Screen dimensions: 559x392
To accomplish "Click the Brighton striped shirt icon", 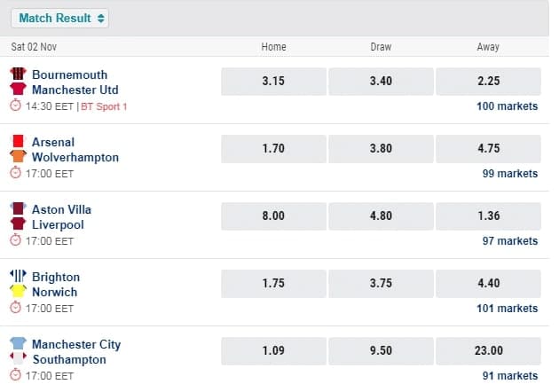I will [17, 276].
